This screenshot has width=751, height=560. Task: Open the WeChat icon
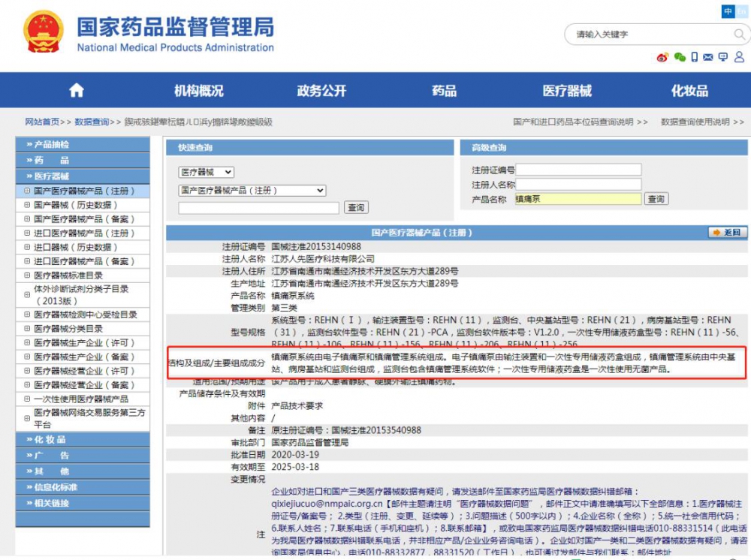tap(680, 57)
